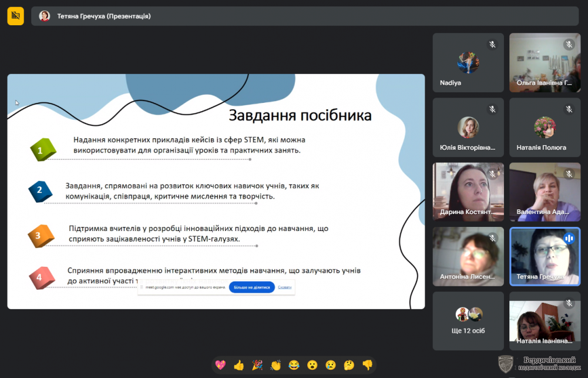Send the surprised face reaction

pyautogui.click(x=313, y=365)
